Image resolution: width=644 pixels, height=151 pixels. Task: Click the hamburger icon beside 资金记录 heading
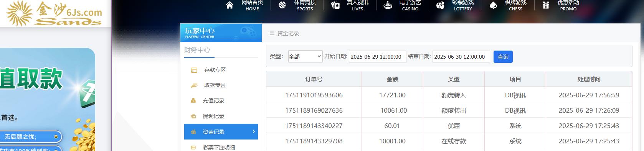[272, 33]
